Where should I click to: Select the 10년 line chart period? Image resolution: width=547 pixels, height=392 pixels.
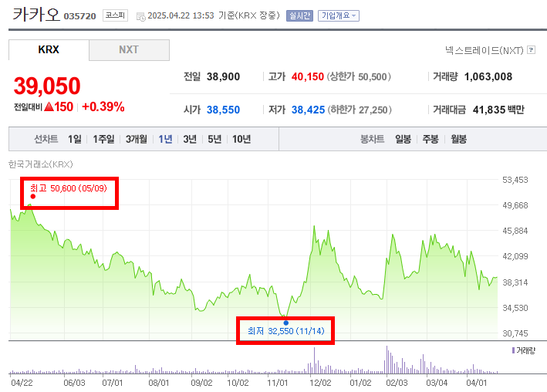tap(241, 139)
